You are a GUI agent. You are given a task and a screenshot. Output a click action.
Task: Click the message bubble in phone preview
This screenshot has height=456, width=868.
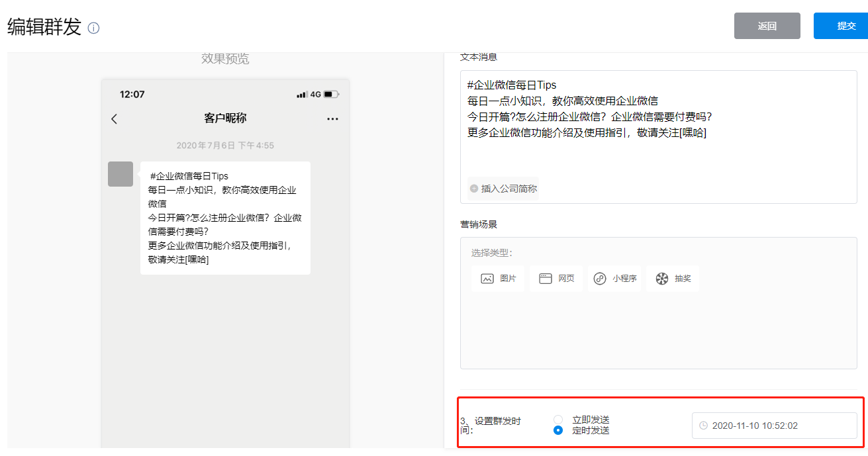[x=225, y=218]
